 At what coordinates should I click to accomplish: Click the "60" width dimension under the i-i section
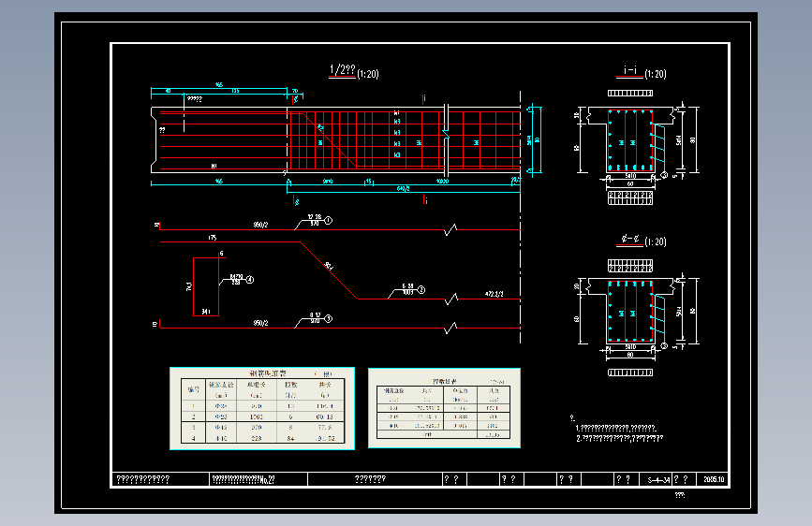click(630, 183)
